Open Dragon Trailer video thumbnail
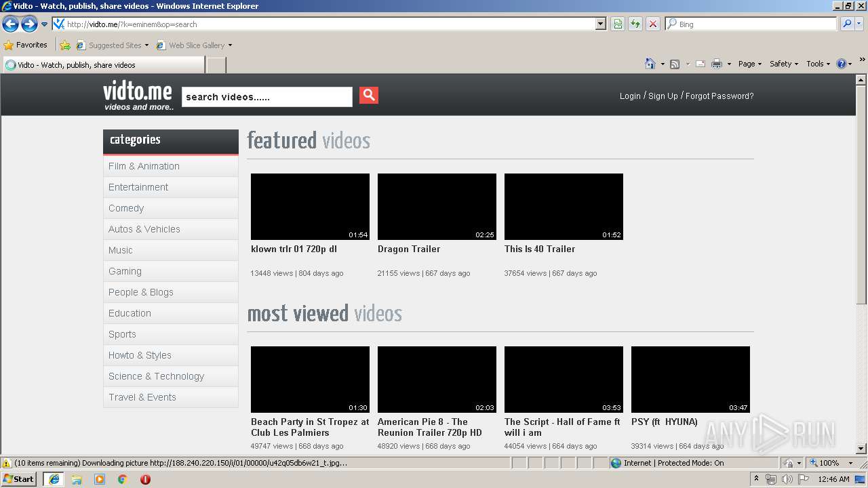This screenshot has width=868, height=488. pos(437,207)
